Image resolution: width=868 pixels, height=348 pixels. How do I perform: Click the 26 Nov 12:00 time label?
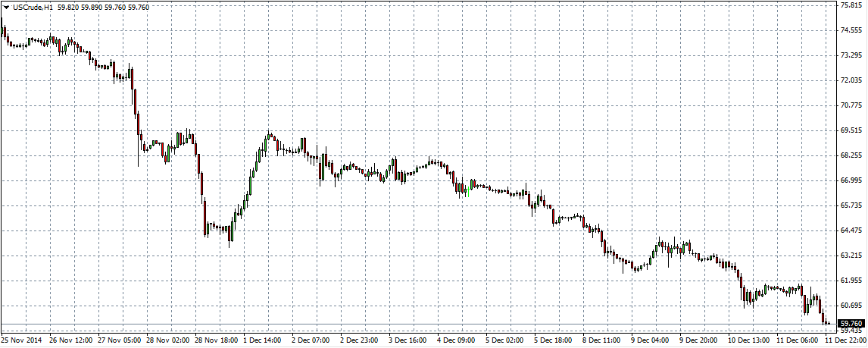(x=70, y=340)
